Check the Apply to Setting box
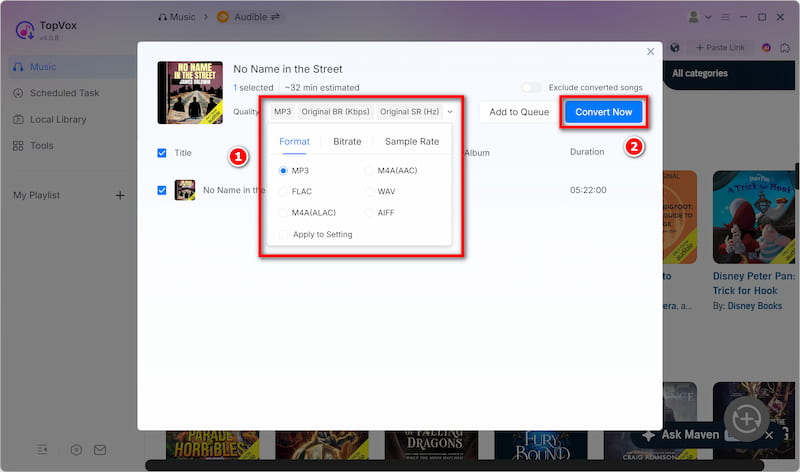Viewport: 800px width, 472px height. [283, 235]
